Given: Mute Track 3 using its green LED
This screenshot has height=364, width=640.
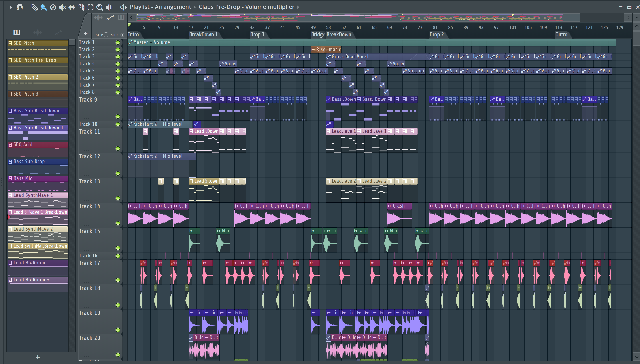Looking at the screenshot, I should click(118, 57).
